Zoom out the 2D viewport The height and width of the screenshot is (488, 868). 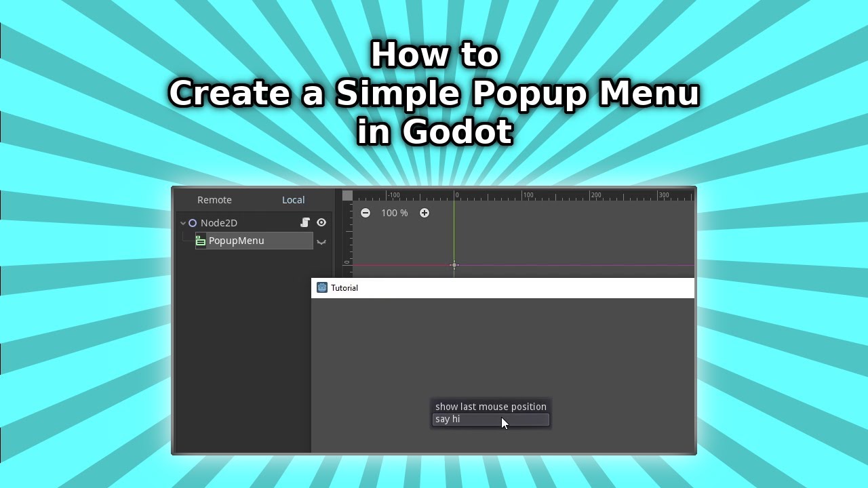(x=366, y=213)
